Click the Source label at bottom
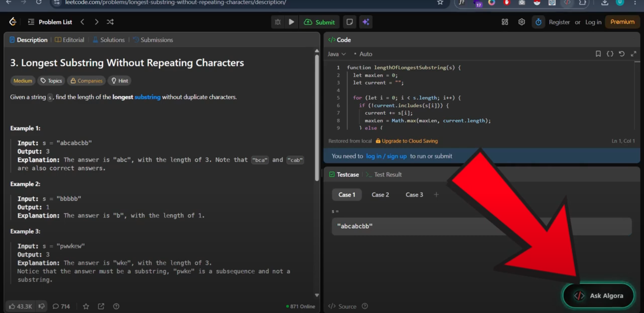Viewport: 644px width, 313px height. [342, 306]
